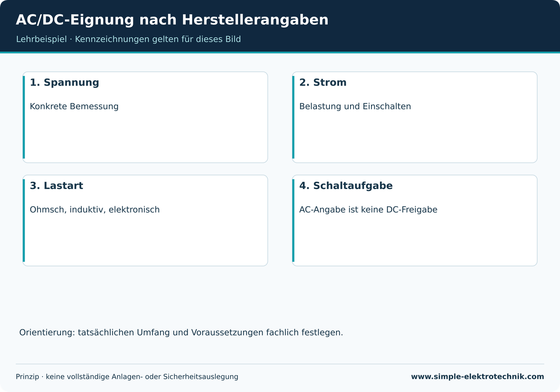Click the note starting with "Orientierung: tatsächlichen Umfang"
This screenshot has width=560, height=392.
tap(181, 333)
